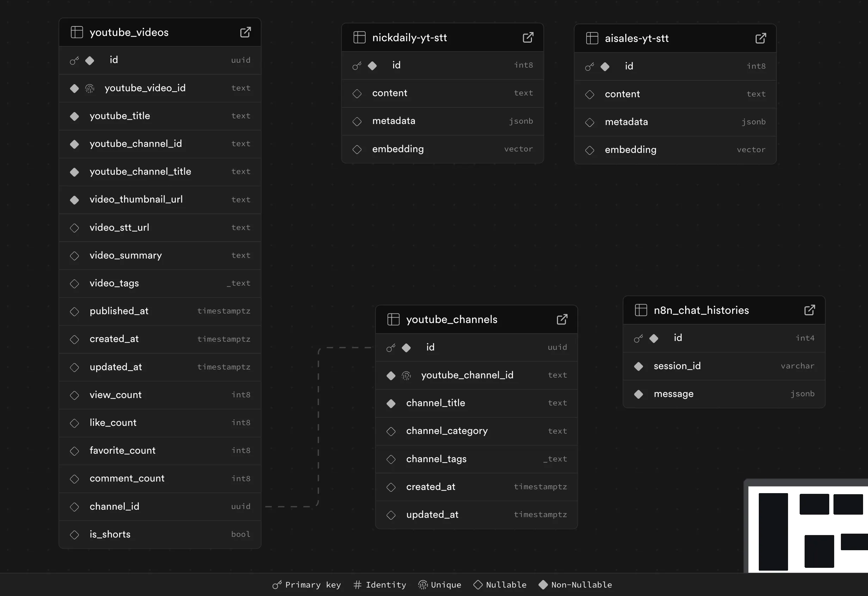Open aisales-yt-stt table external link icon
The height and width of the screenshot is (596, 868).
tap(761, 38)
